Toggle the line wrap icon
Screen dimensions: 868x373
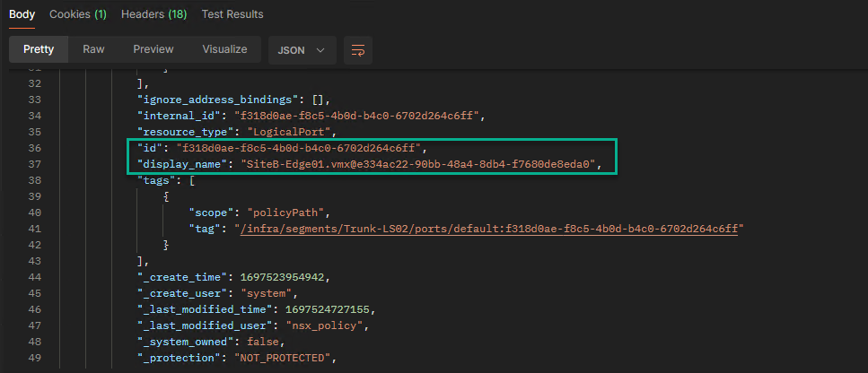(x=358, y=50)
